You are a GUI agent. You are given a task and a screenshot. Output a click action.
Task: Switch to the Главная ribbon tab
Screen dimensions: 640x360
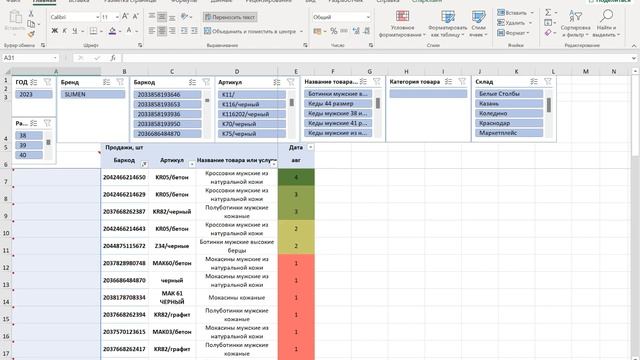coord(44,2)
